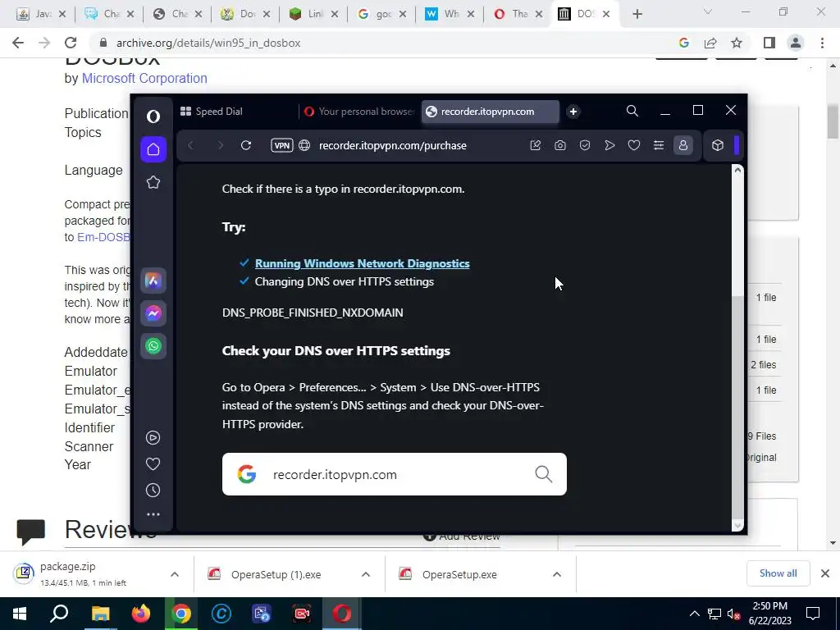Open Chrome profile avatar

pos(796,43)
